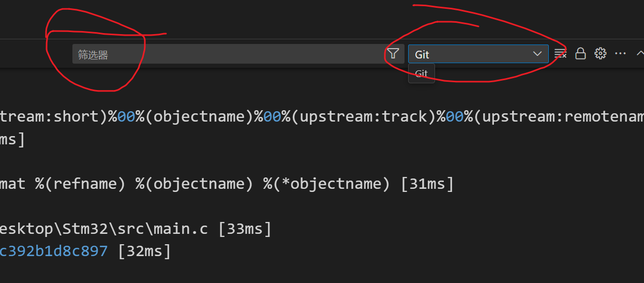Viewport: 644px width, 283px height.
Task: Click the blue c392b1d8c897 hash
Action: 54,251
